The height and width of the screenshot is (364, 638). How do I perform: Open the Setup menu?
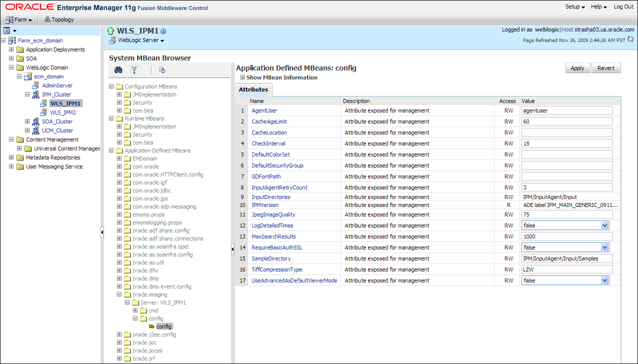pos(575,6)
